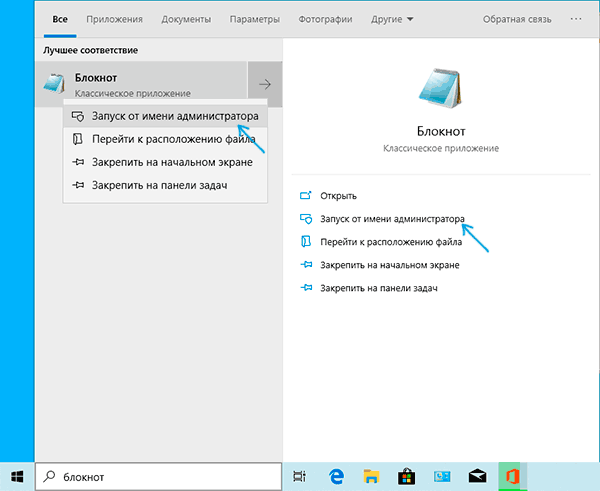Viewport: 600px width, 491px height.
Task: Open the Приложения search tab
Action: click(114, 19)
